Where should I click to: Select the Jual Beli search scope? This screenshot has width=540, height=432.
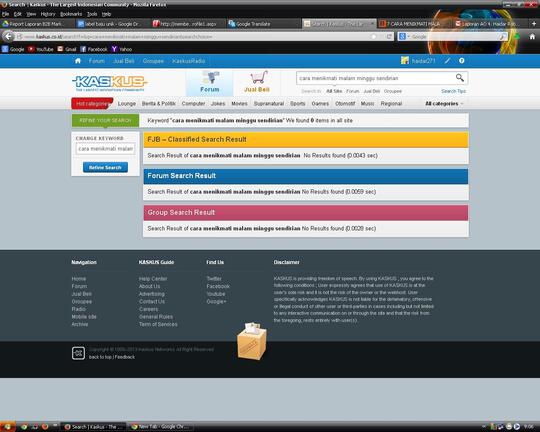point(372,91)
